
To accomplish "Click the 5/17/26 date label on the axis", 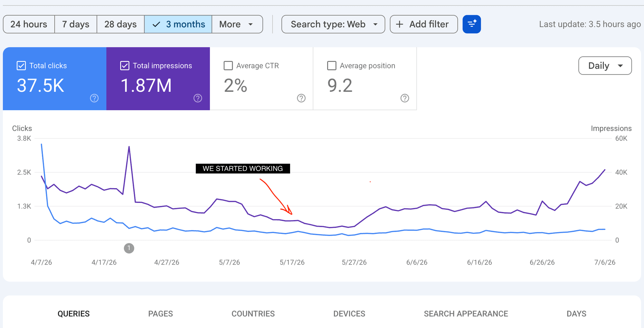I will [292, 262].
